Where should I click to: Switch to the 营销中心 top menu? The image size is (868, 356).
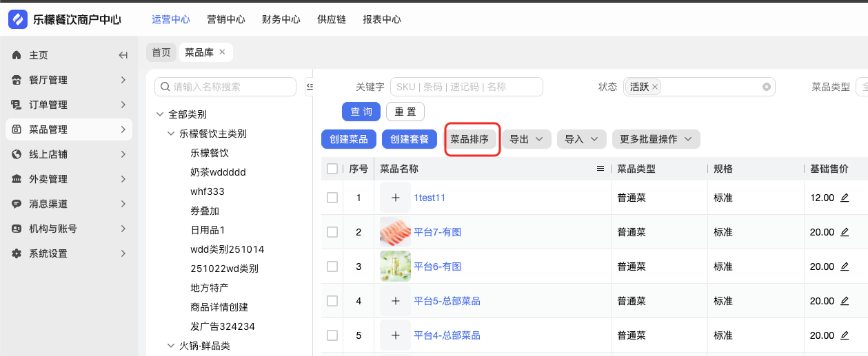[x=225, y=19]
